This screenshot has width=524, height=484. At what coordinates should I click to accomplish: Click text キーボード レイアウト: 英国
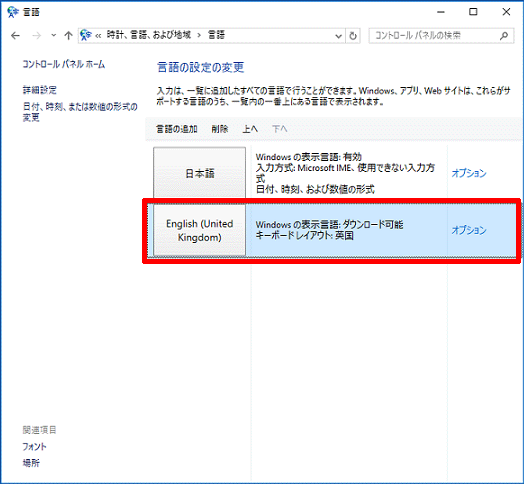(304, 236)
